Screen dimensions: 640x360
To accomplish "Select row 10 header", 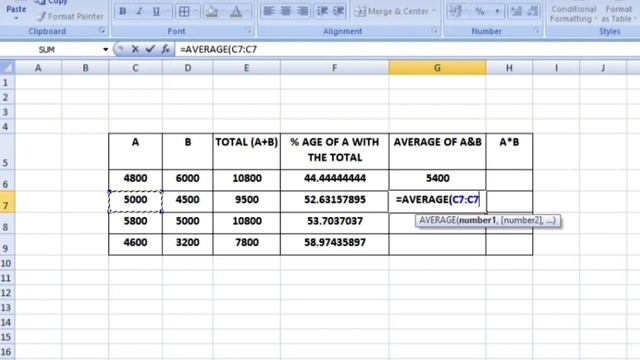I will click(7, 263).
